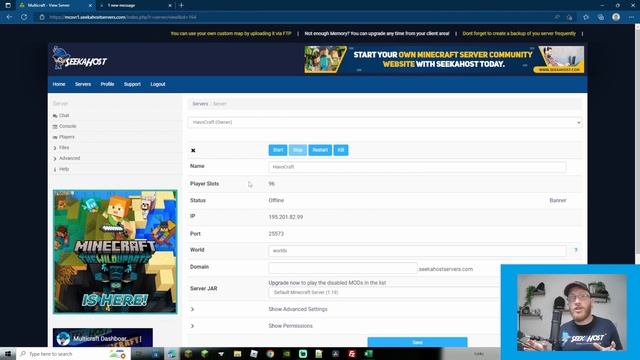
Task: Click the offline X status icon
Action: (193, 150)
